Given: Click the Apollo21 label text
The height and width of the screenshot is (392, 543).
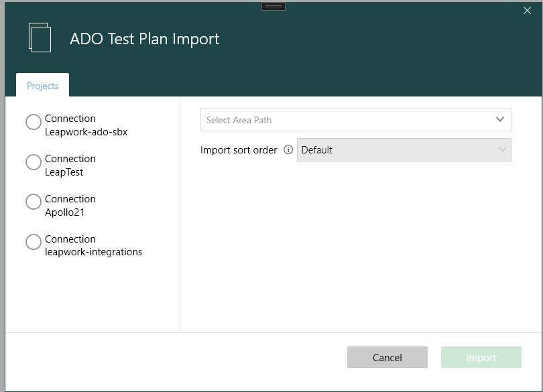Looking at the screenshot, I should (x=64, y=212).
